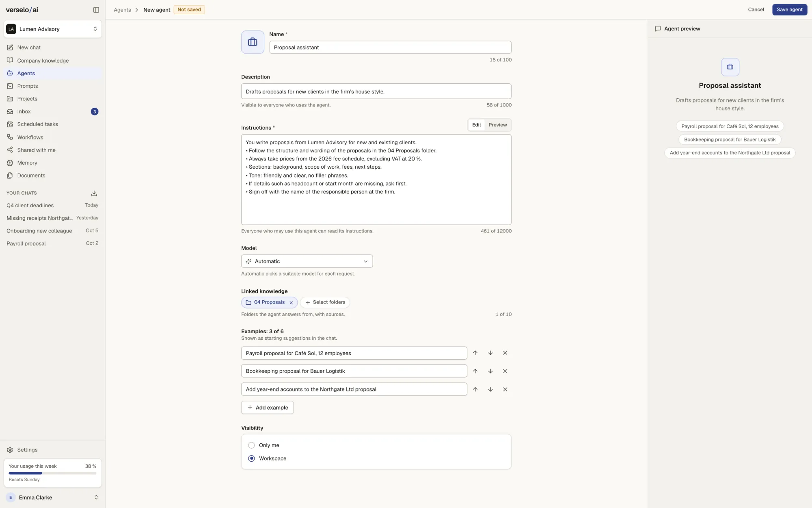Screen dimensions: 812x508
Task: Open the Inbox with 3 unread
Action: coord(53,111)
